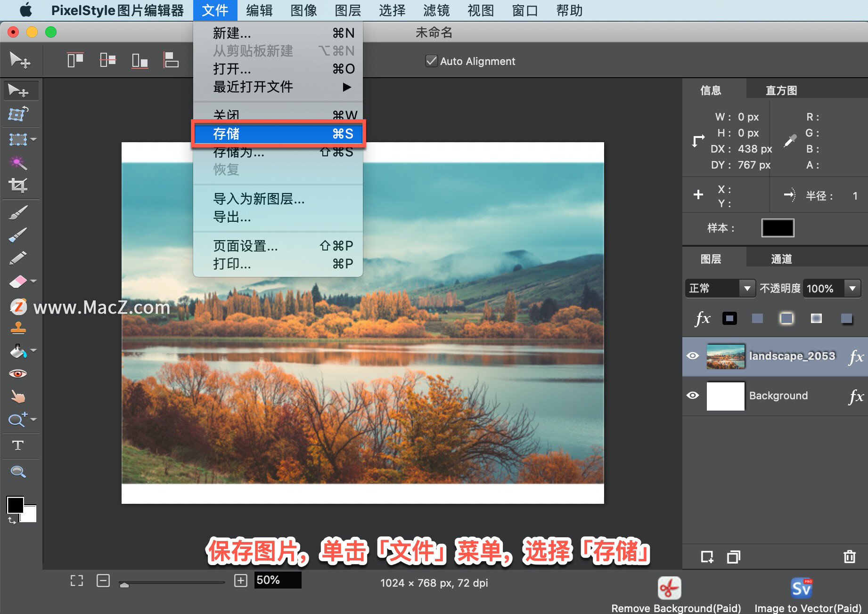
Task: Select the Red-eye removal tool
Action: (17, 373)
